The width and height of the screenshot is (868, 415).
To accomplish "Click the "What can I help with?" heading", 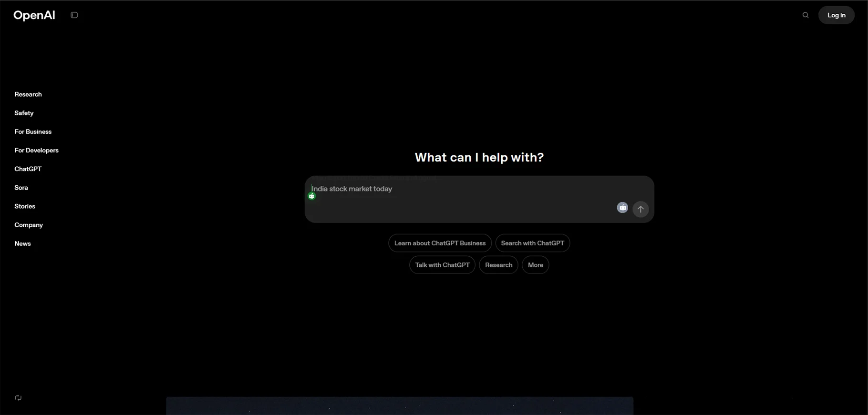I will [x=479, y=157].
